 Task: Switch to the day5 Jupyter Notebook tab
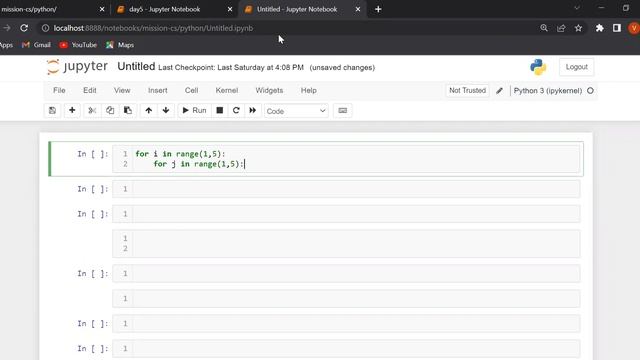point(164,9)
